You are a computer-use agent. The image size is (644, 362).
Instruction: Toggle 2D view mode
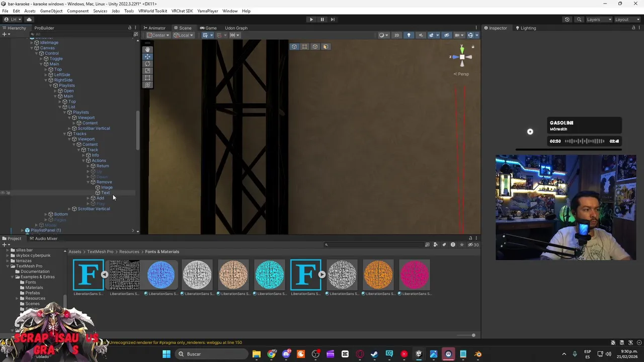396,35
